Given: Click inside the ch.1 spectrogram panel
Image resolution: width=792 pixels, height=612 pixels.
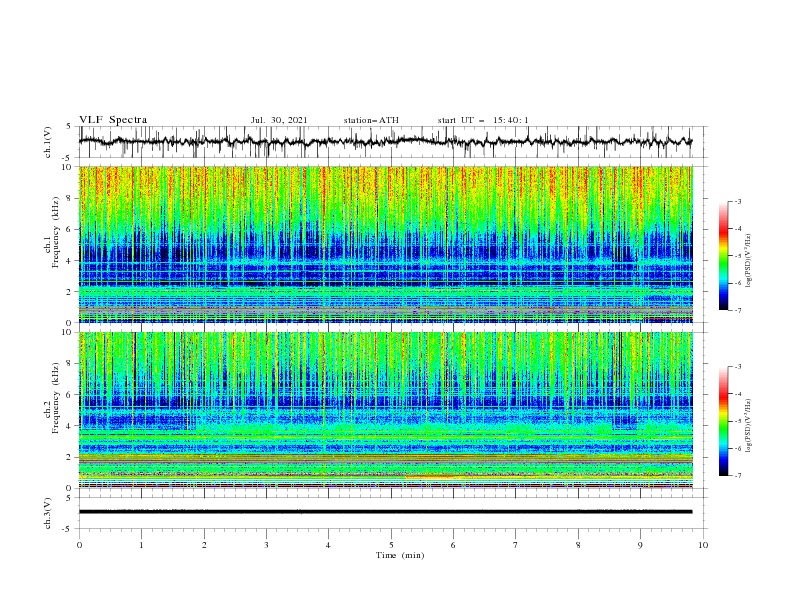Looking at the screenshot, I should coord(385,244).
